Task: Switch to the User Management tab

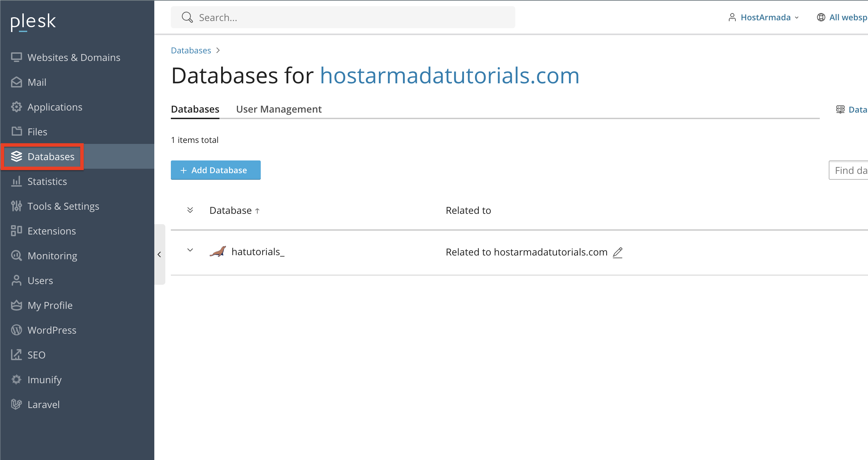Action: click(x=279, y=109)
